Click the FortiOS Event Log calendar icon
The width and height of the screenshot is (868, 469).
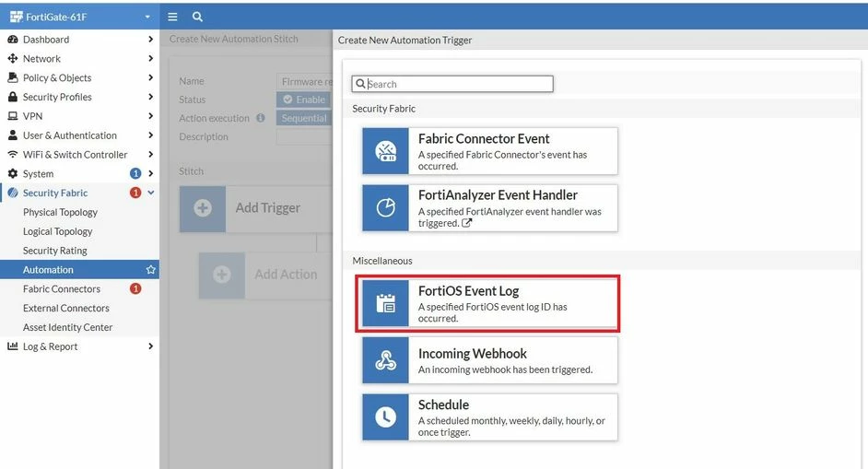[385, 303]
